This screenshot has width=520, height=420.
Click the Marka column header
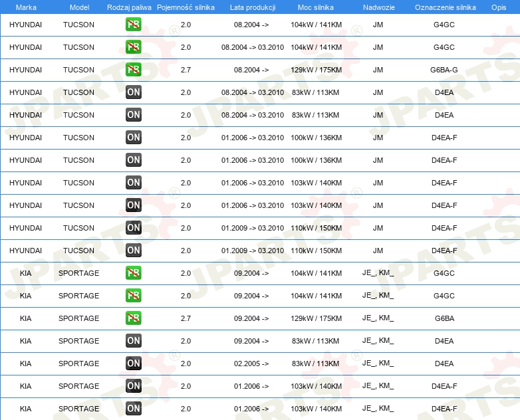pos(26,7)
